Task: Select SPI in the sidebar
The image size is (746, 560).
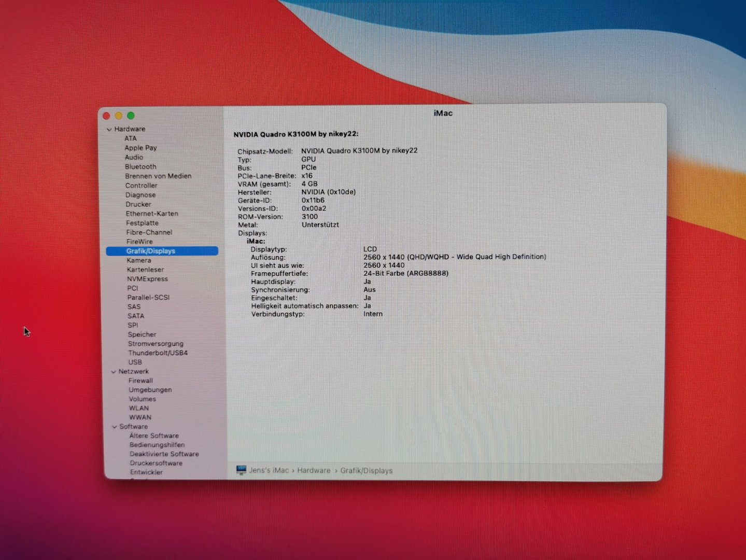Action: point(133,325)
